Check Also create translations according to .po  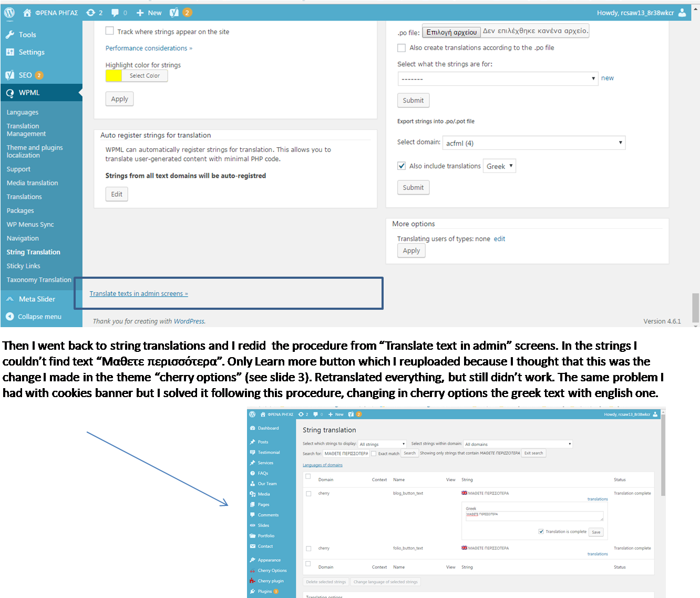coord(402,48)
